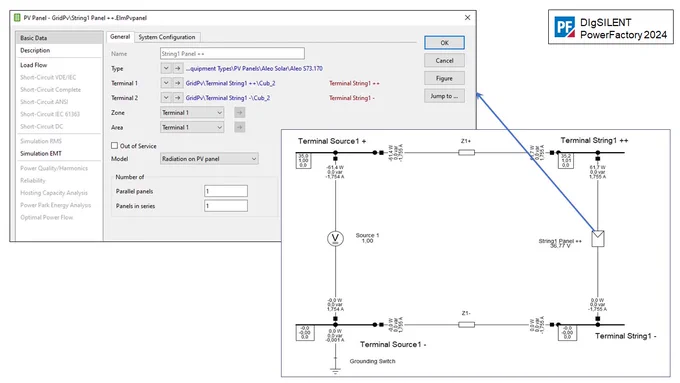Click the Terminal String1 - result box

click(x=567, y=333)
